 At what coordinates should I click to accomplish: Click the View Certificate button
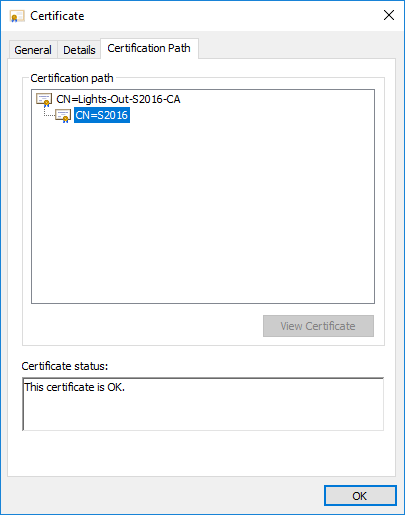point(318,326)
